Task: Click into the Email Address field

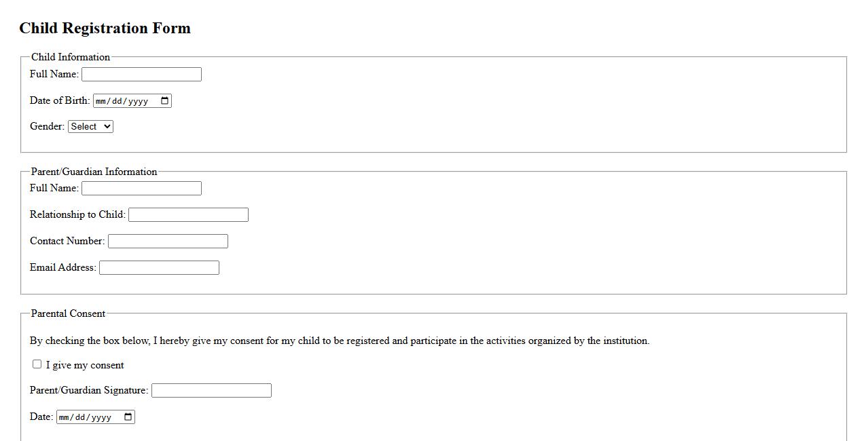Action: click(159, 268)
